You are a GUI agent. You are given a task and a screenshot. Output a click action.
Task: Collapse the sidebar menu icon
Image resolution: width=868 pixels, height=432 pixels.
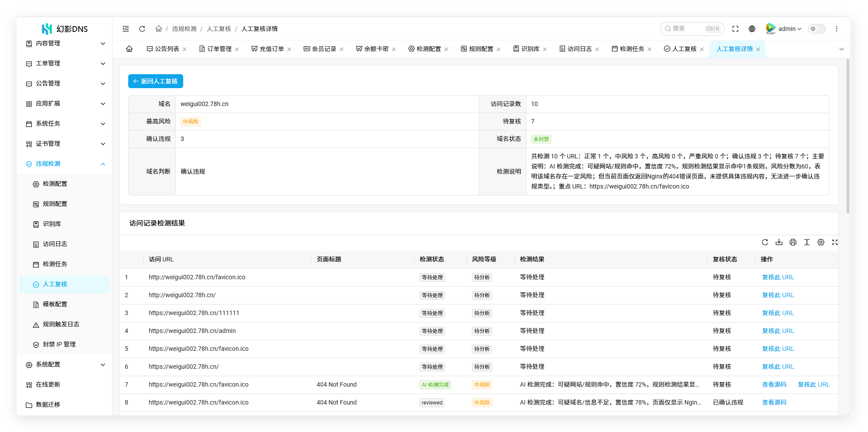(126, 29)
